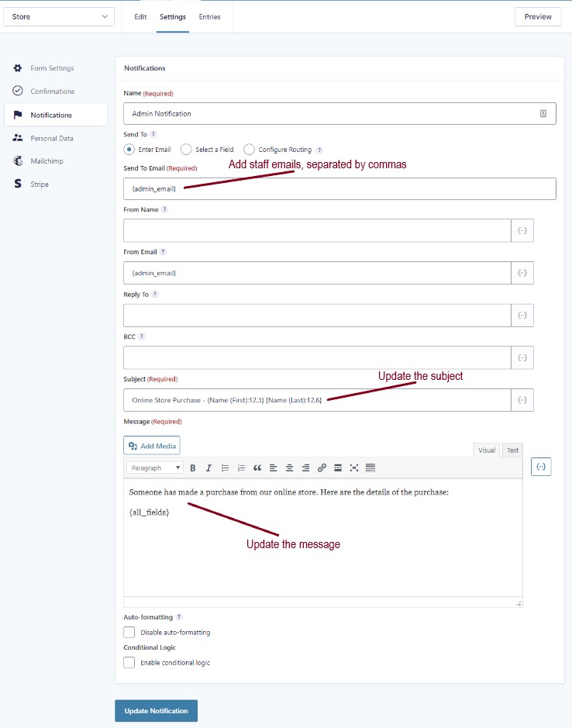Click the BCC input field
572x728 pixels.
[x=317, y=357]
